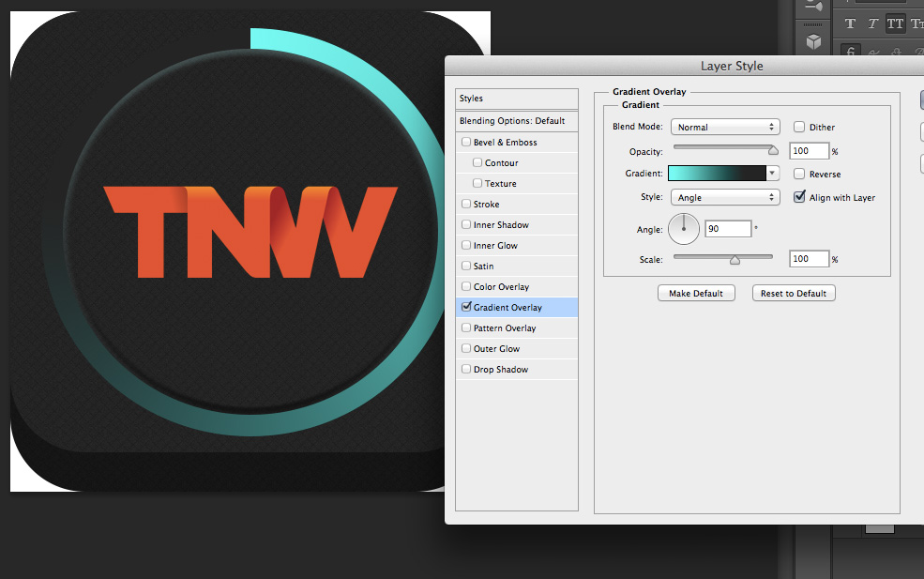Enable the Texture checkbox
924x579 pixels.
477,183
